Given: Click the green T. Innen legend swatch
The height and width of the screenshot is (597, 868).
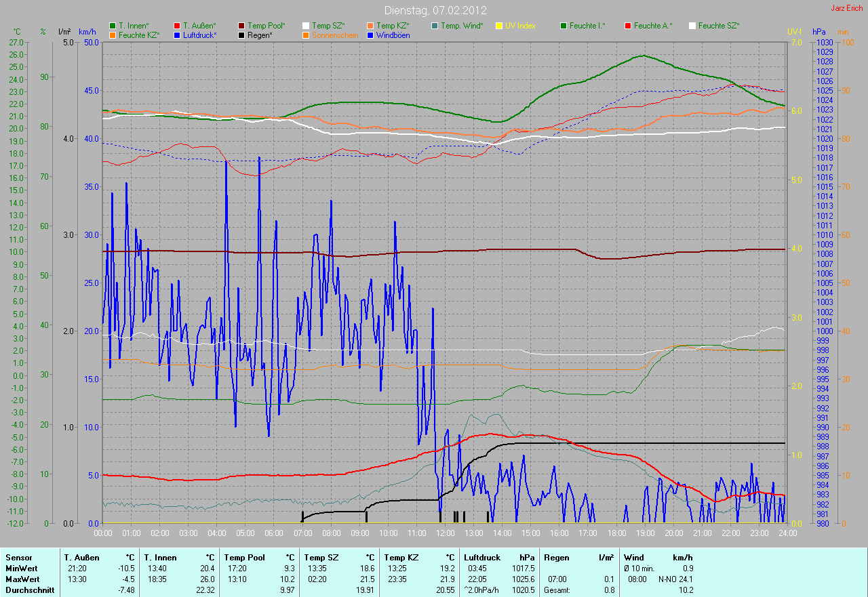Looking at the screenshot, I should click(x=113, y=26).
